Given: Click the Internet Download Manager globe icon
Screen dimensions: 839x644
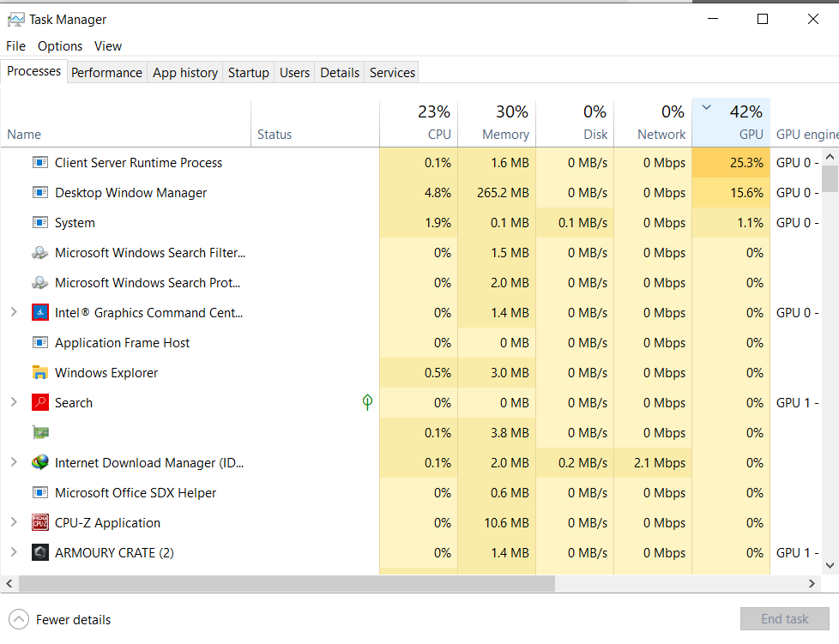Looking at the screenshot, I should pyautogui.click(x=40, y=462).
